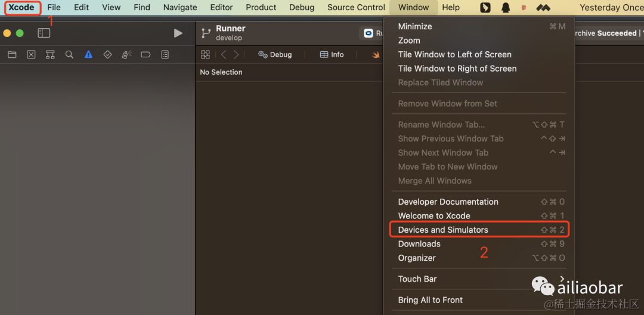Viewport: 644px width, 315px height.
Task: Open the Downloads window entry
Action: [478, 243]
